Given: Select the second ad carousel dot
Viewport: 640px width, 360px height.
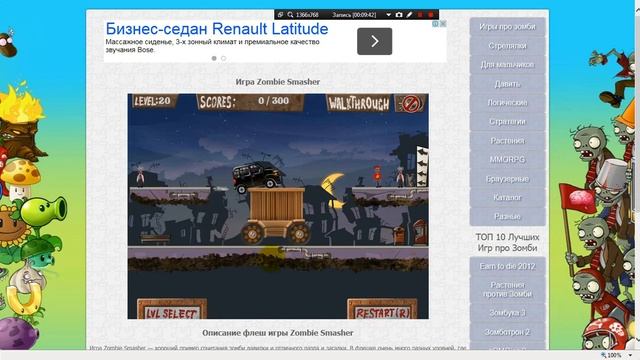Looking at the screenshot, I should pos(223,58).
